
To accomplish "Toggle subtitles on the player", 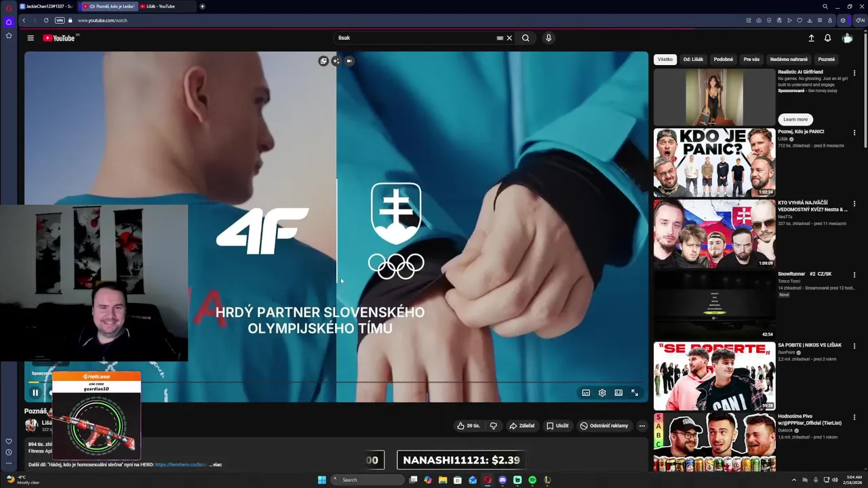I will tap(586, 392).
